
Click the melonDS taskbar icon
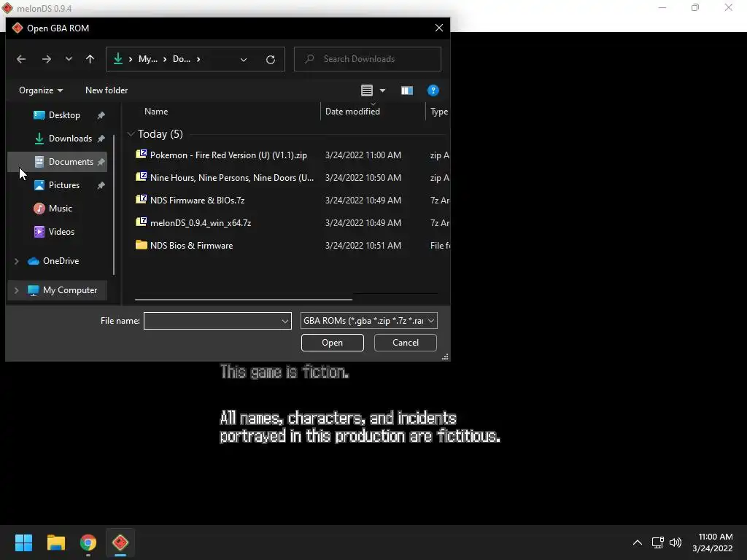pyautogui.click(x=120, y=542)
